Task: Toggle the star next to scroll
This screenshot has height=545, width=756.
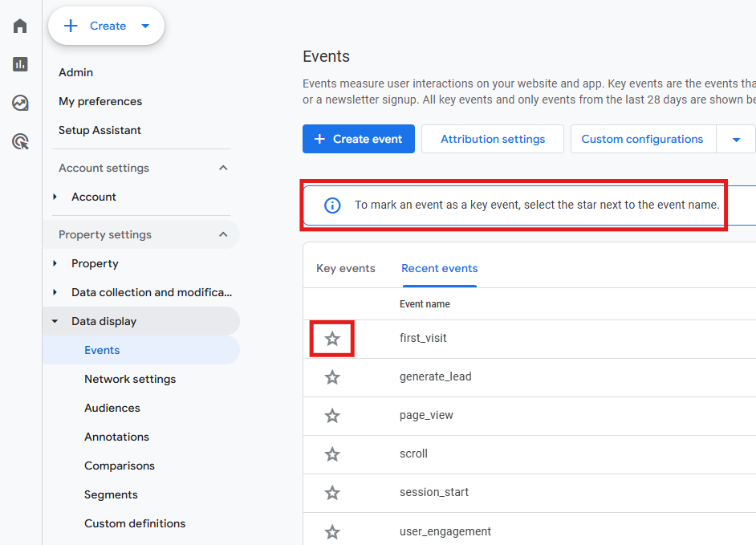Action: point(332,454)
